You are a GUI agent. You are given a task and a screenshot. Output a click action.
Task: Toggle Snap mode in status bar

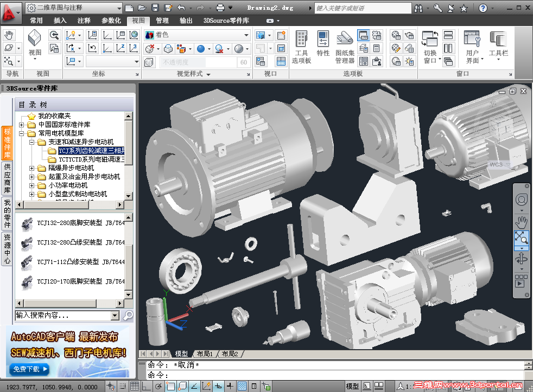pyautogui.click(x=122, y=386)
